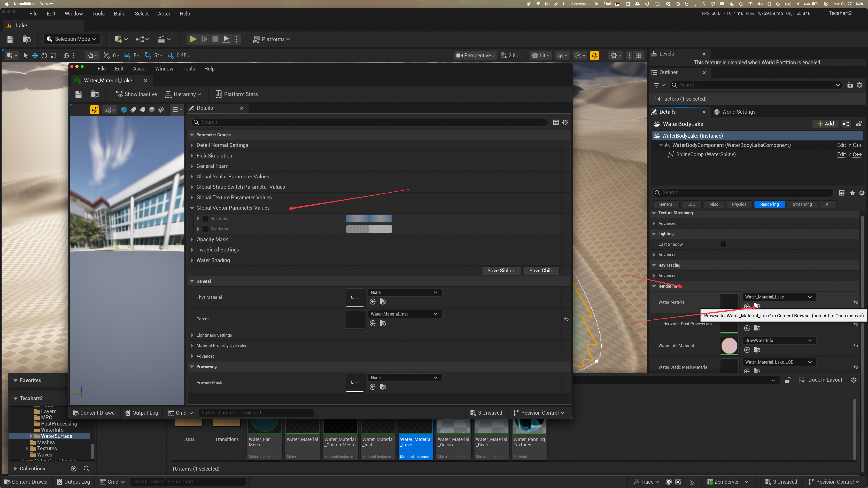The image size is (868, 488).
Task: Open the Asset menu in material editor
Action: click(139, 69)
